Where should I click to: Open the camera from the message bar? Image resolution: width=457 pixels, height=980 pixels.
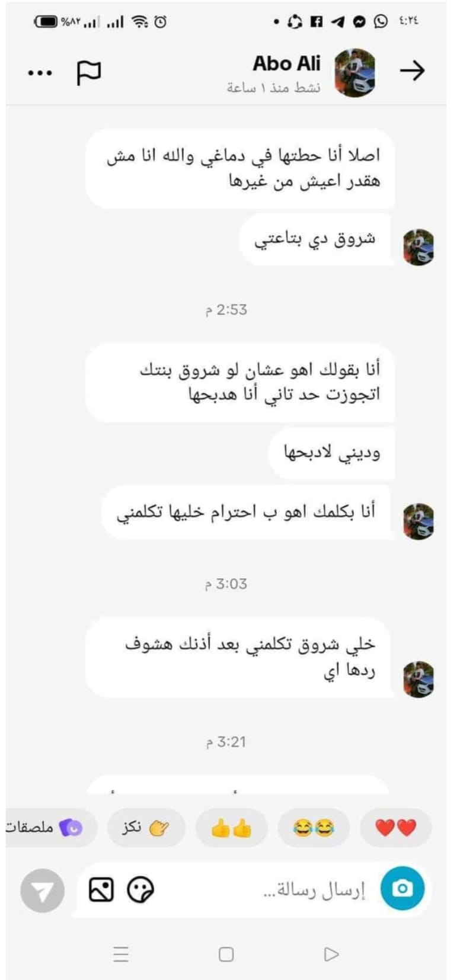coord(402,888)
